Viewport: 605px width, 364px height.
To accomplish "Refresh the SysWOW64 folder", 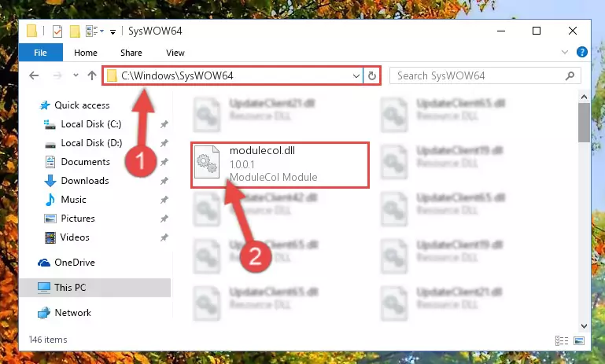I will [x=372, y=75].
